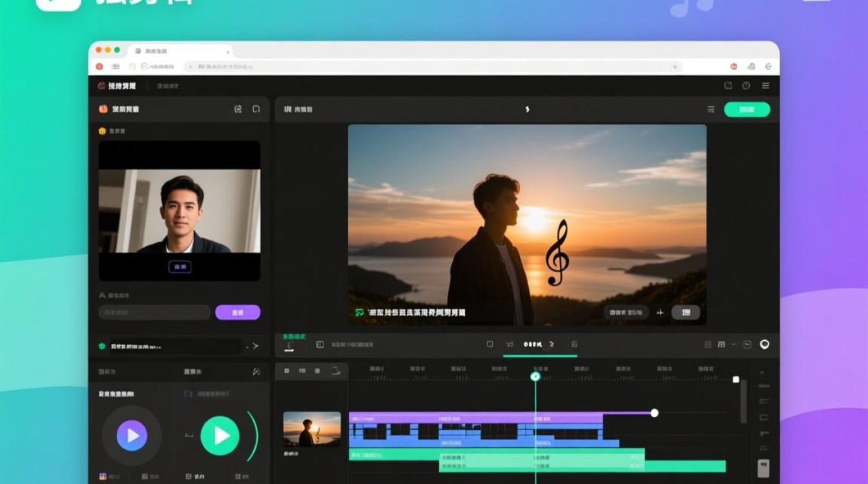Click the timeline's vertical scrollbar
Screen dimensions: 868x484
click(x=743, y=401)
